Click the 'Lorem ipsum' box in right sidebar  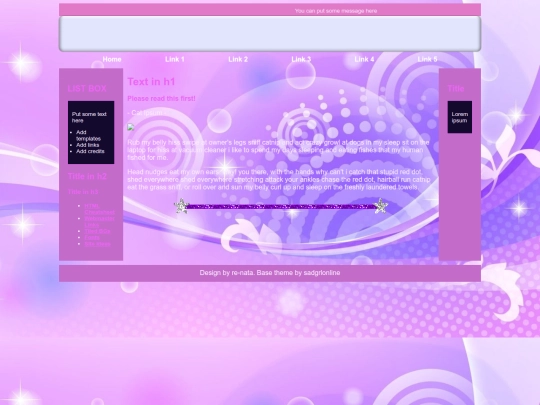coord(460,117)
